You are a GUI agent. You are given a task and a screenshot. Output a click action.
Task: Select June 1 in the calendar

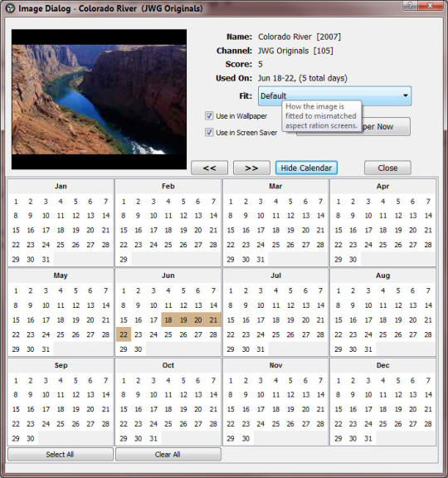(x=124, y=290)
